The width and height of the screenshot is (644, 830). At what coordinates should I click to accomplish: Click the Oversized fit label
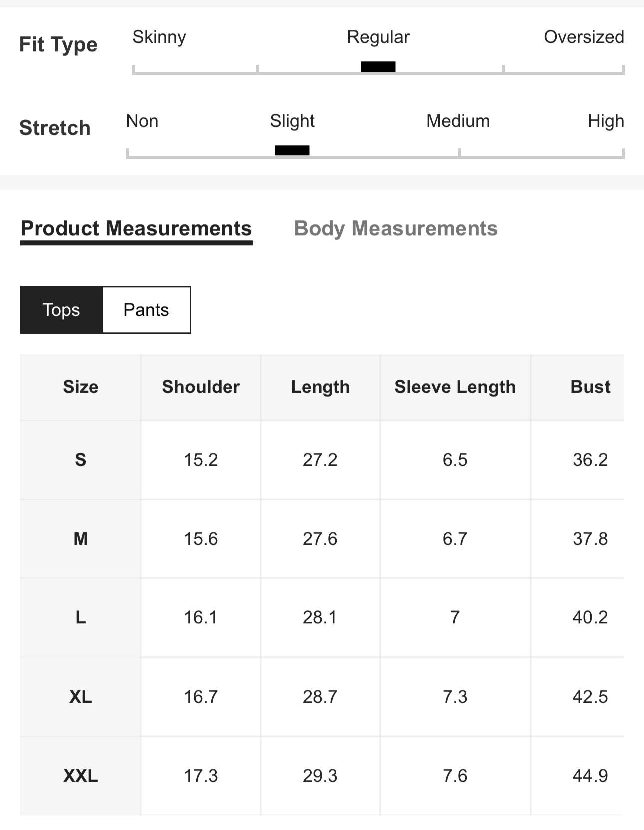pos(584,37)
